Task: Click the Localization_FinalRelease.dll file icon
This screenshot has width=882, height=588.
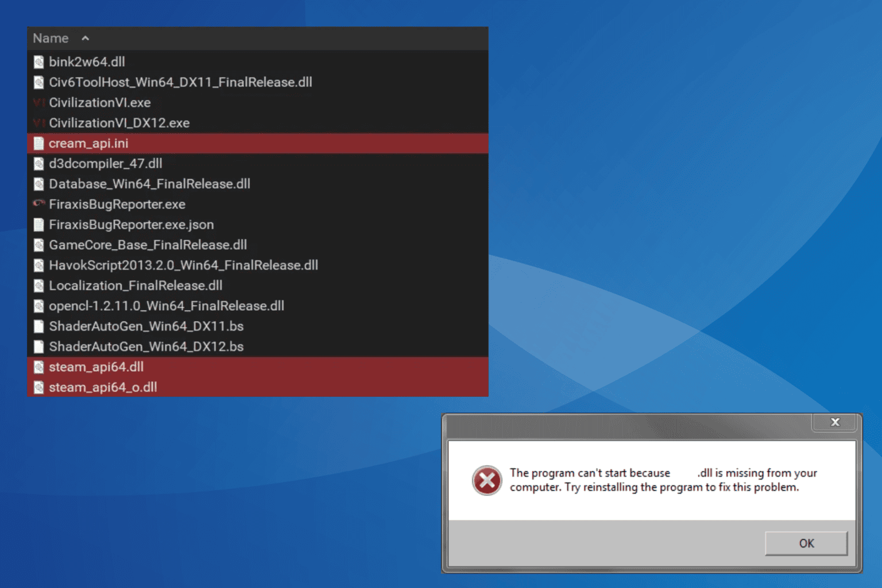Action: coord(38,286)
